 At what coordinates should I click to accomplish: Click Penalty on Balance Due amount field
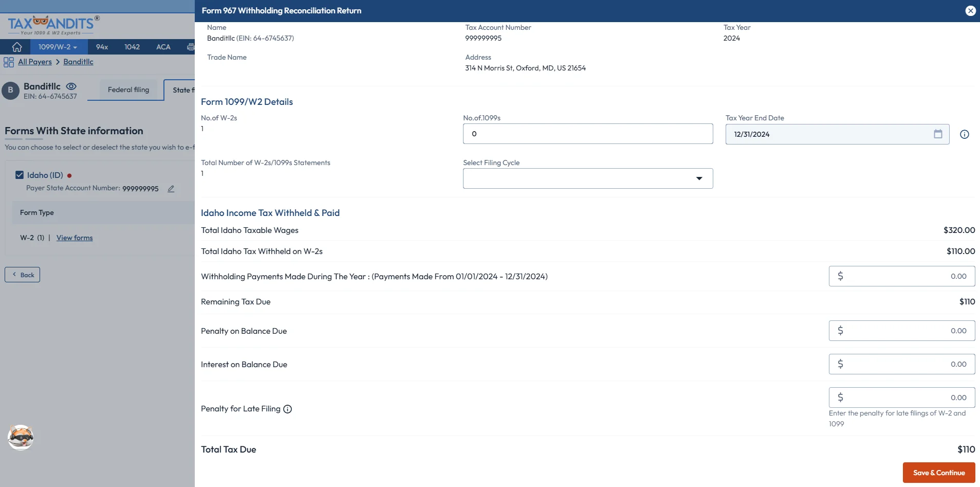[902, 331]
